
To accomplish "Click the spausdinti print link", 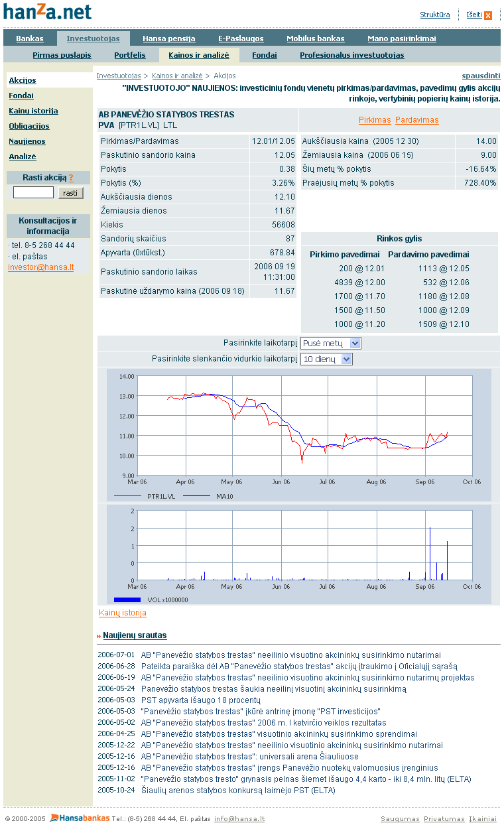I will pos(481,76).
